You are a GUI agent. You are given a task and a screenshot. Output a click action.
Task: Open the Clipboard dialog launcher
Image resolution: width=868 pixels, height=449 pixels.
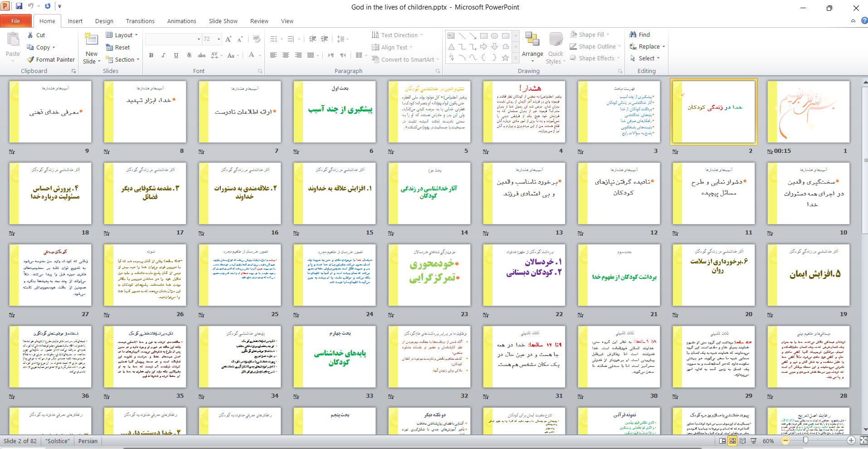point(73,71)
